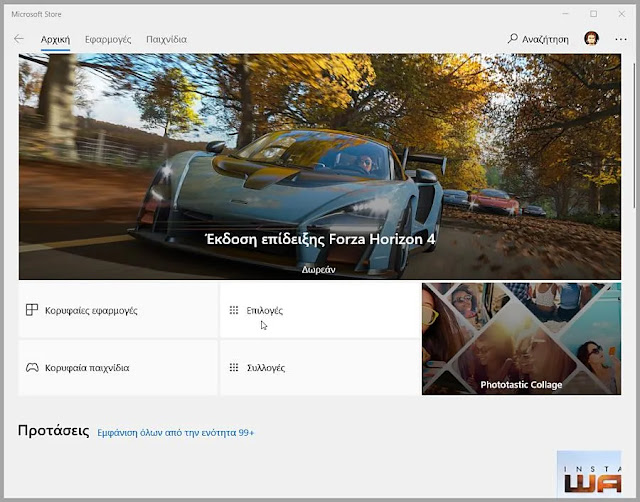This screenshot has width=640, height=502.
Task: Open the three-dots more menu
Action: pos(621,39)
